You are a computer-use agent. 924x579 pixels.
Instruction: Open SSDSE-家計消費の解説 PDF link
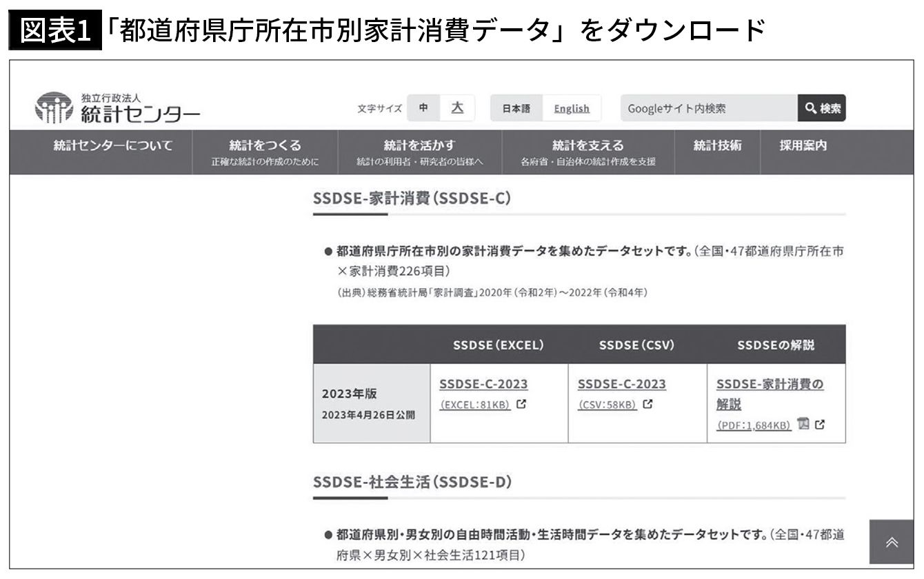tap(770, 394)
